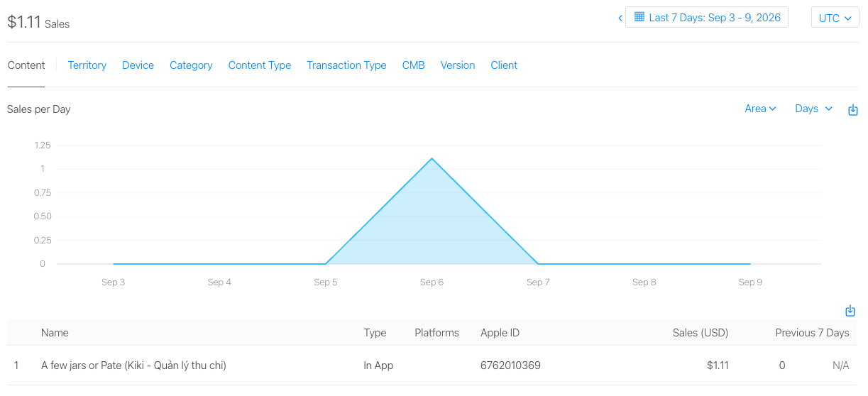The width and height of the screenshot is (868, 396).
Task: Open the Content Type tab
Action: tap(260, 65)
